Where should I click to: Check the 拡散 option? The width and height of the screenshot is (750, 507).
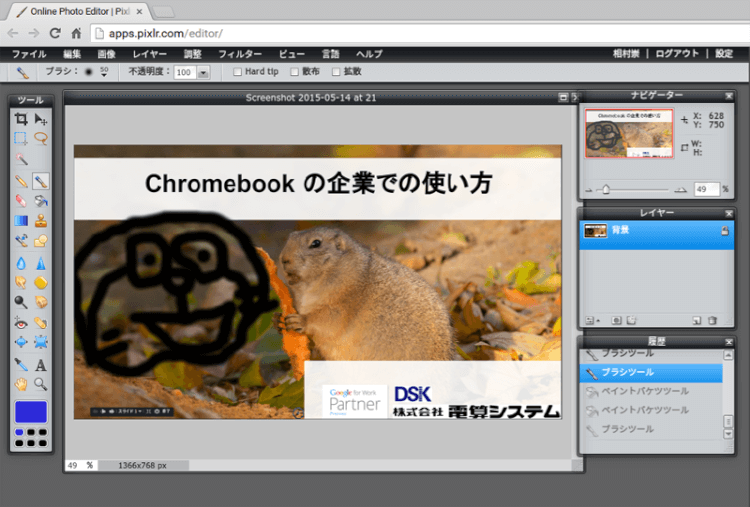click(x=335, y=72)
